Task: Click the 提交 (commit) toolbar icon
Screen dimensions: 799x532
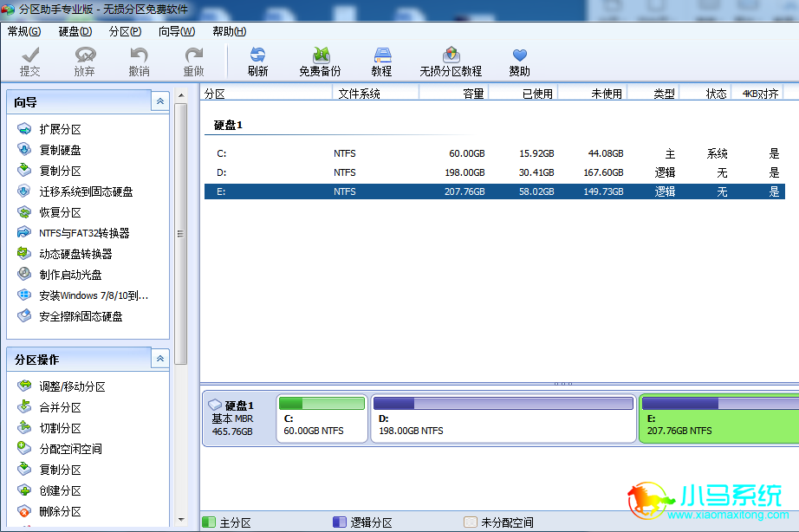Action: pyautogui.click(x=30, y=62)
